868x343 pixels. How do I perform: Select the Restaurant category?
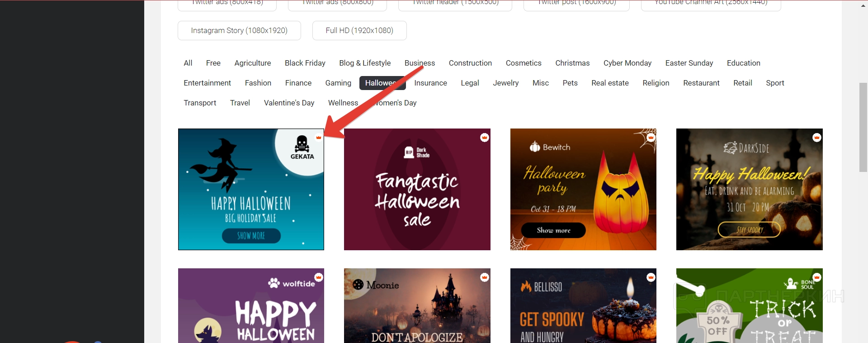(701, 83)
